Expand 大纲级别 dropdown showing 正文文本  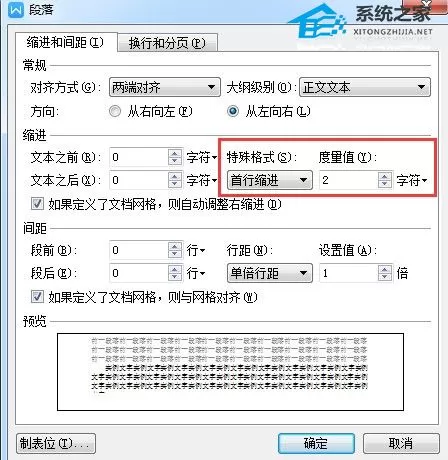point(365,87)
